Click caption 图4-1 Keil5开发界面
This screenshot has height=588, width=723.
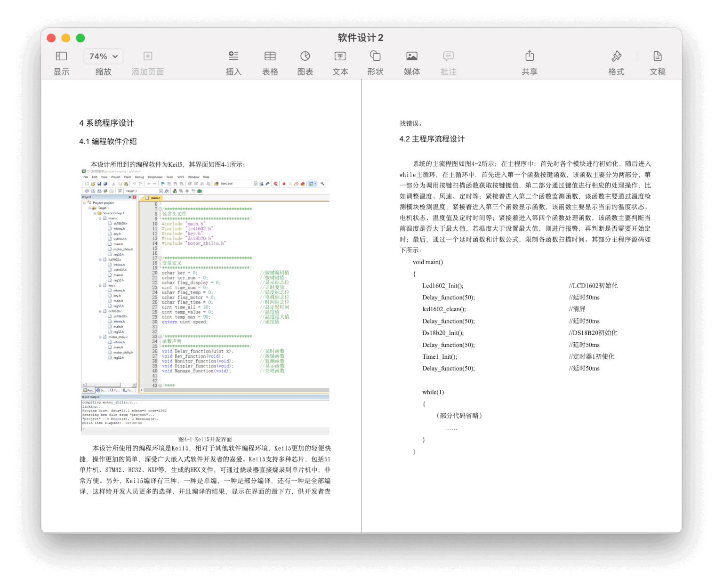(x=205, y=439)
